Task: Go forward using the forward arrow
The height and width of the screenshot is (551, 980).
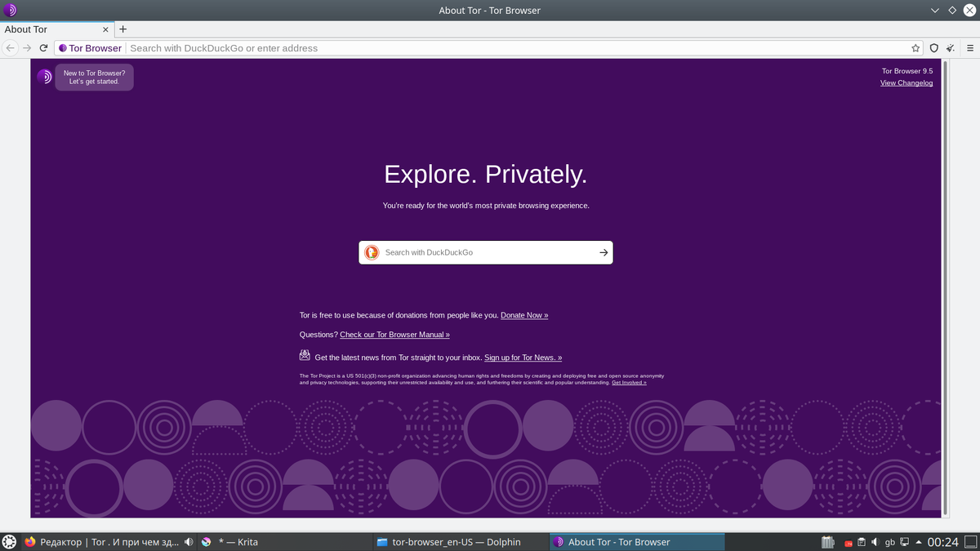Action: [27, 48]
